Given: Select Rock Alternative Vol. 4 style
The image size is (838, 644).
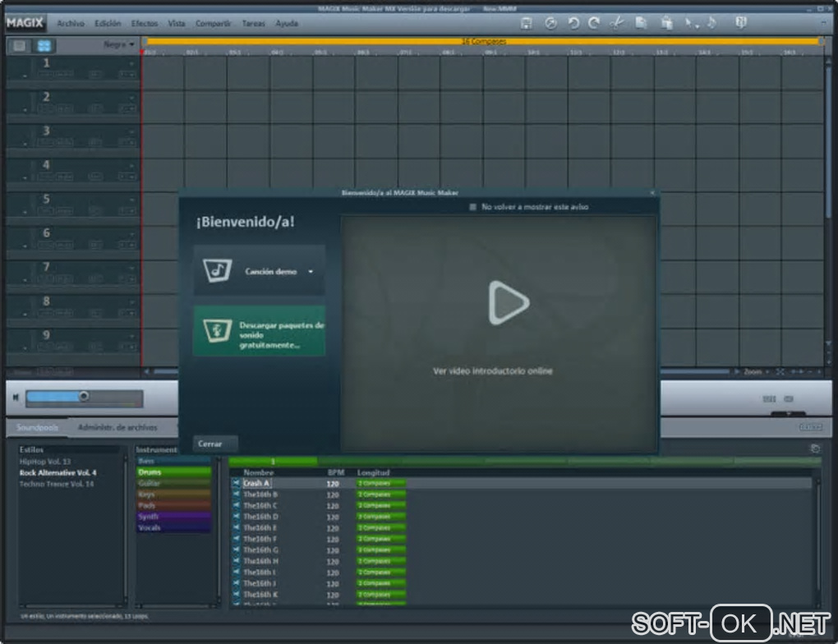Looking at the screenshot, I should [58, 473].
